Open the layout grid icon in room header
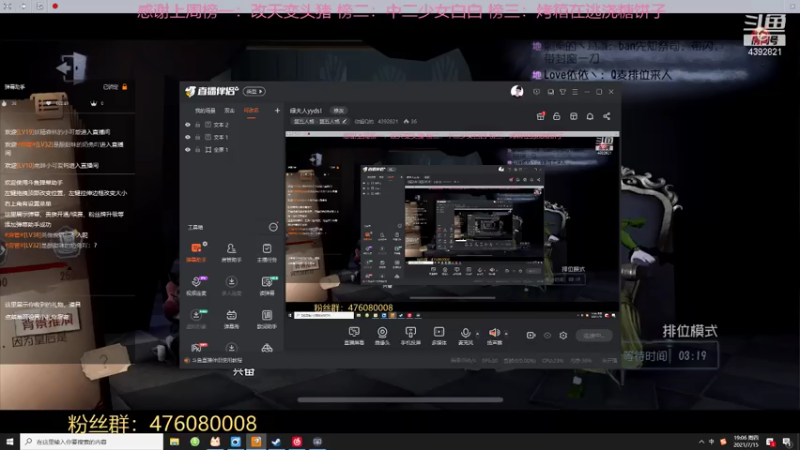800x450 pixels. (573, 116)
